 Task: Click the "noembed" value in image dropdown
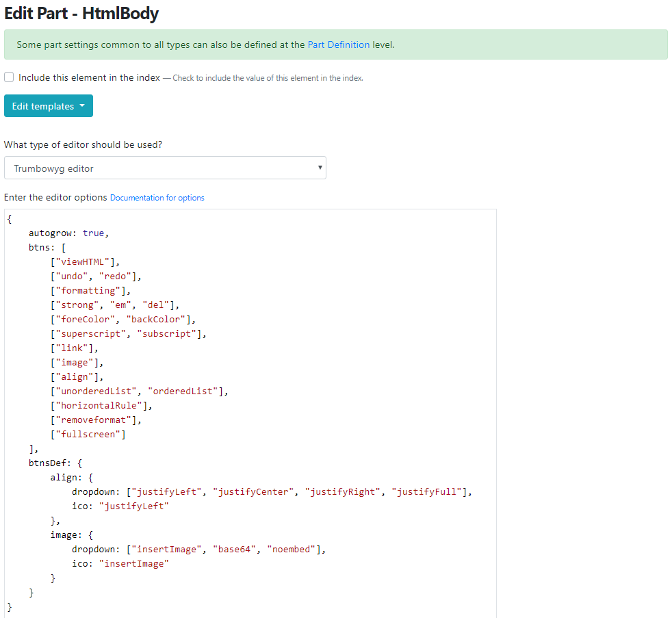pyautogui.click(x=292, y=549)
